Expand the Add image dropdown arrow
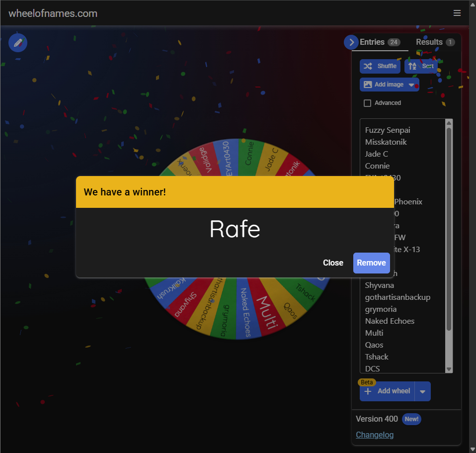Viewport: 476px width, 453px height. pos(411,85)
